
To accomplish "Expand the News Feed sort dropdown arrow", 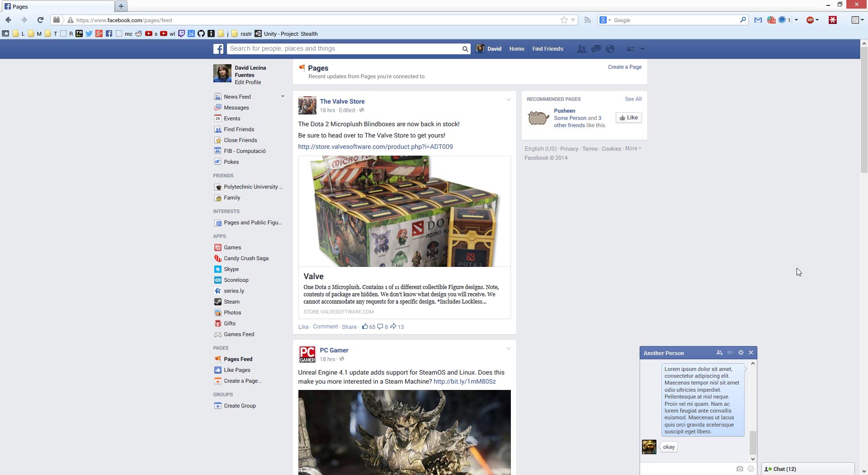I will (283, 96).
